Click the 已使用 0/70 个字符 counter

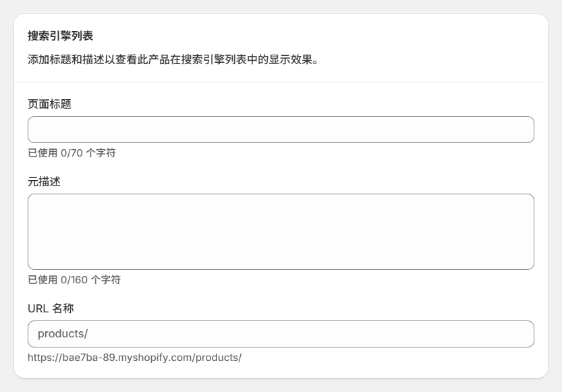[70, 153]
